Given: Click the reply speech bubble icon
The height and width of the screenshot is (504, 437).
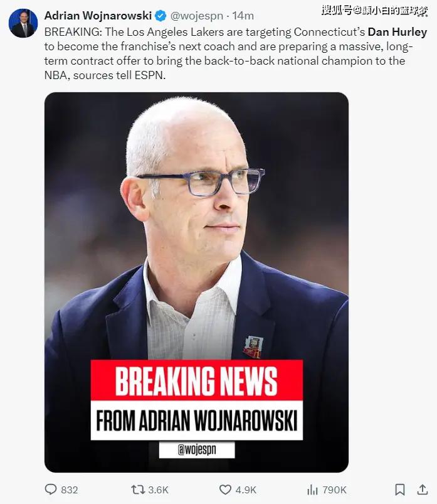Looking at the screenshot, I should (x=50, y=489).
